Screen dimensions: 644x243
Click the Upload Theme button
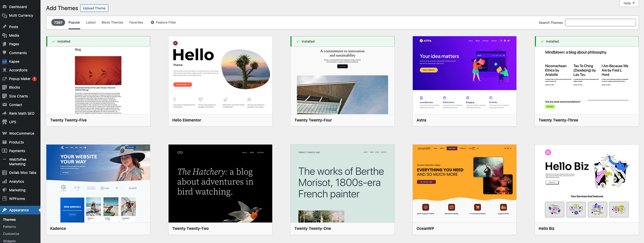94,8
